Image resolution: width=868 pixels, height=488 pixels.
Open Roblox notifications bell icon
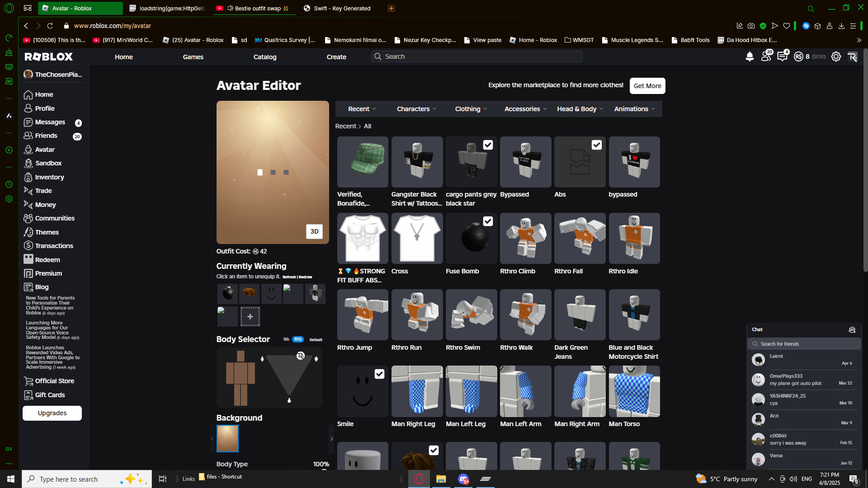[750, 56]
